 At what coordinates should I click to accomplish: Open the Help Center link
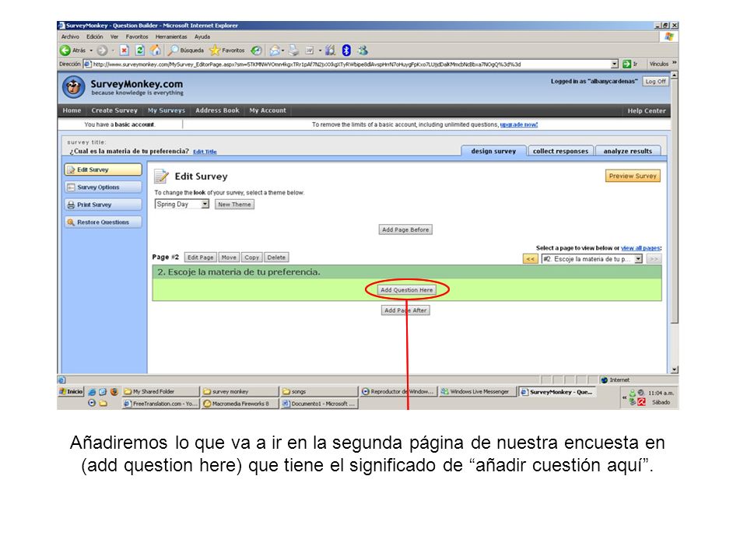(647, 111)
